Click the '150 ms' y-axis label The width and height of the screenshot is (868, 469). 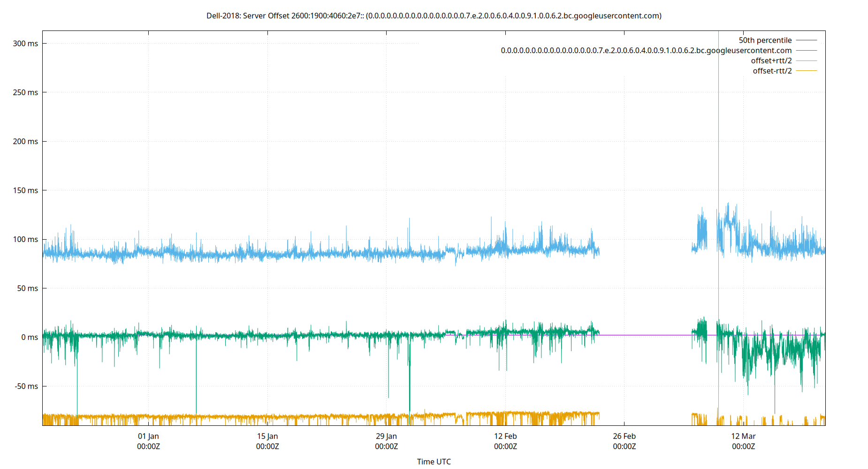[x=27, y=190]
